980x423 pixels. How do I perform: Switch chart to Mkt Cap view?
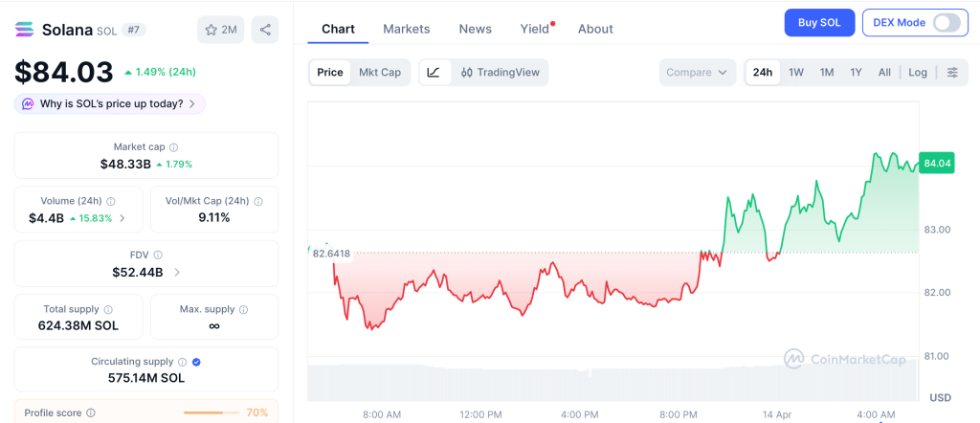(380, 73)
